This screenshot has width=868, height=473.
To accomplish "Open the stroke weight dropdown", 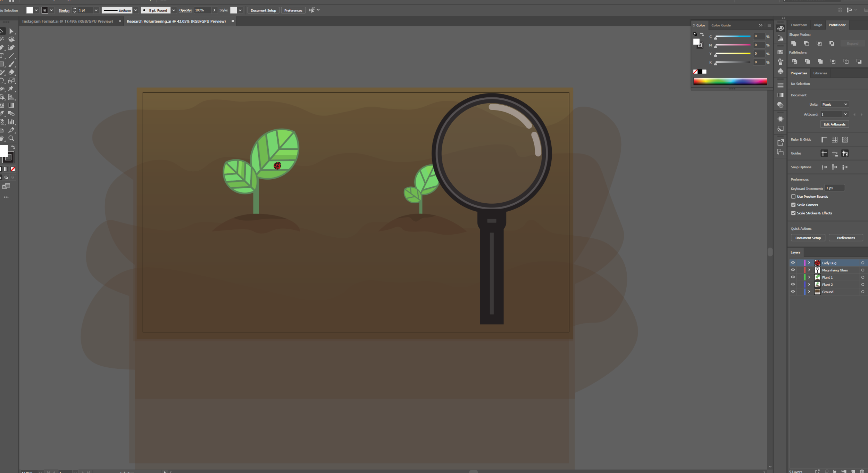I will 96,10.
